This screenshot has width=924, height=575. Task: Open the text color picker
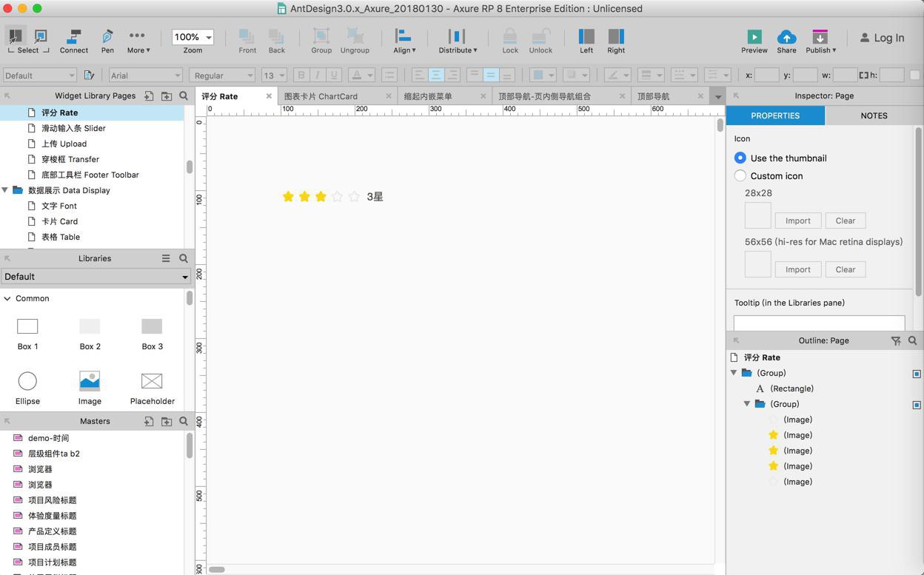361,75
